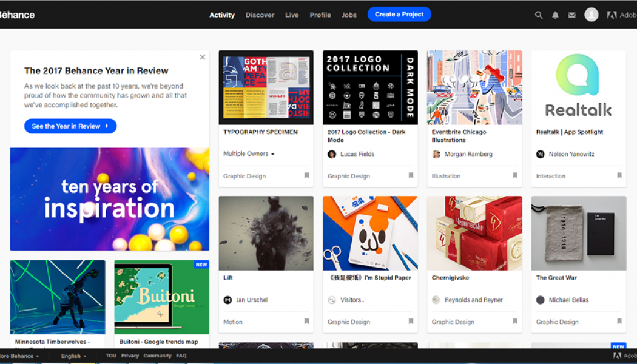Viewport: 637px width, 364px height.
Task: Open the English language dropdown
Action: point(72,356)
